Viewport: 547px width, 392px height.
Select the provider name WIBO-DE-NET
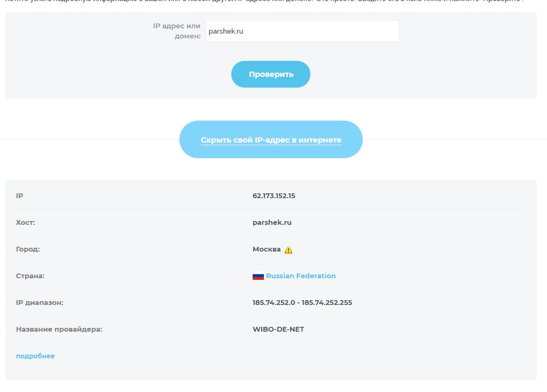pyautogui.click(x=278, y=330)
